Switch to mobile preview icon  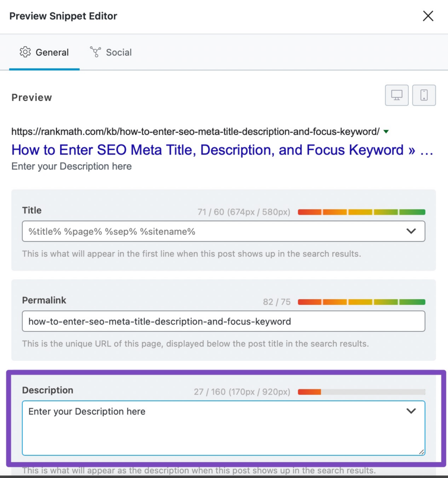[x=424, y=95]
